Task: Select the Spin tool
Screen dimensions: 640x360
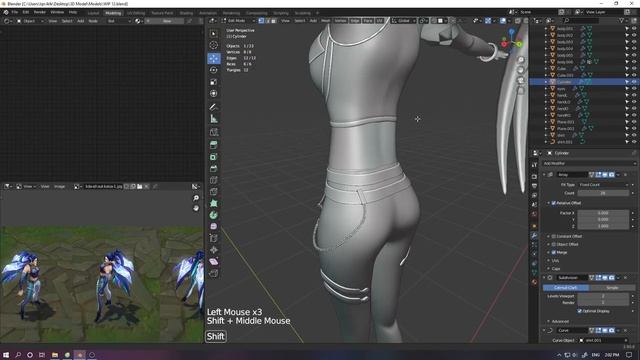Action: 213,215
